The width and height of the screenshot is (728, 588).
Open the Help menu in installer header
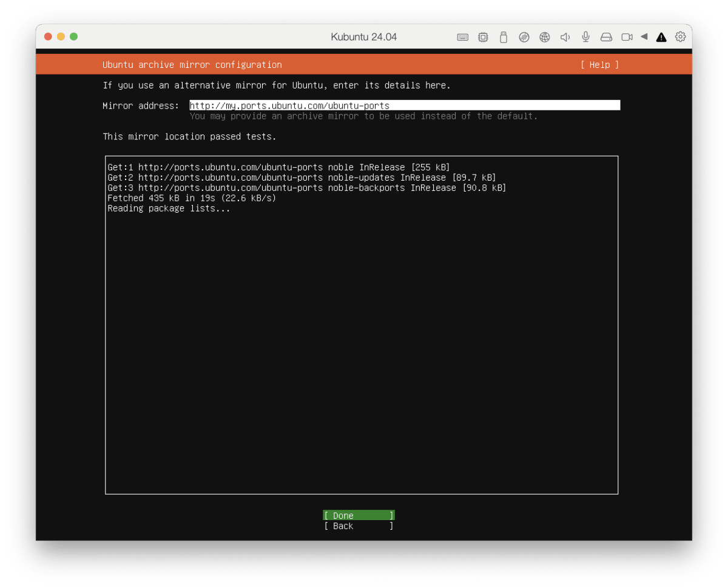(599, 65)
